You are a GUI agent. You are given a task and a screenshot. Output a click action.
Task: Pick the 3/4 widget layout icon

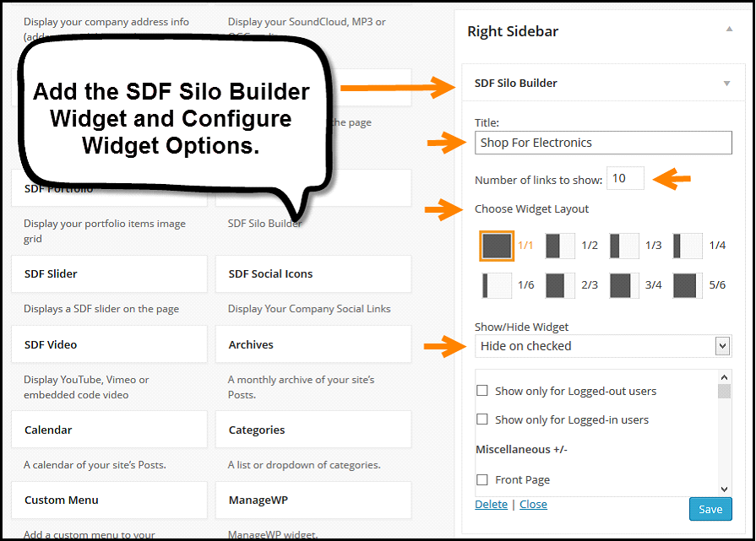(x=624, y=285)
